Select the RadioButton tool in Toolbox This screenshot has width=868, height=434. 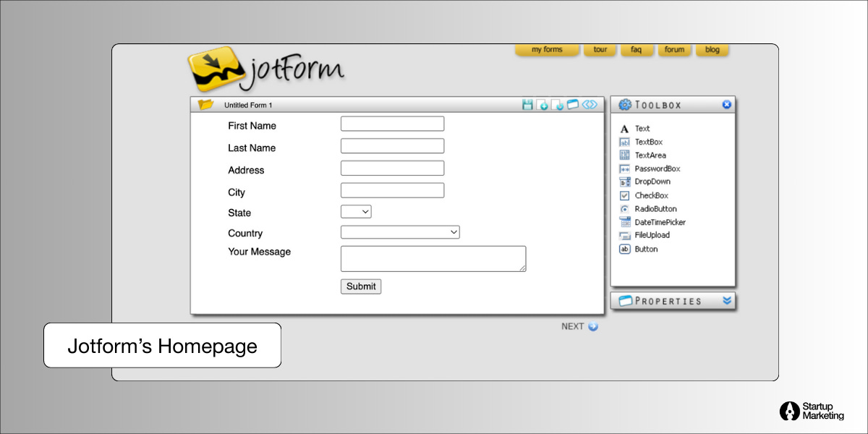[648, 208]
